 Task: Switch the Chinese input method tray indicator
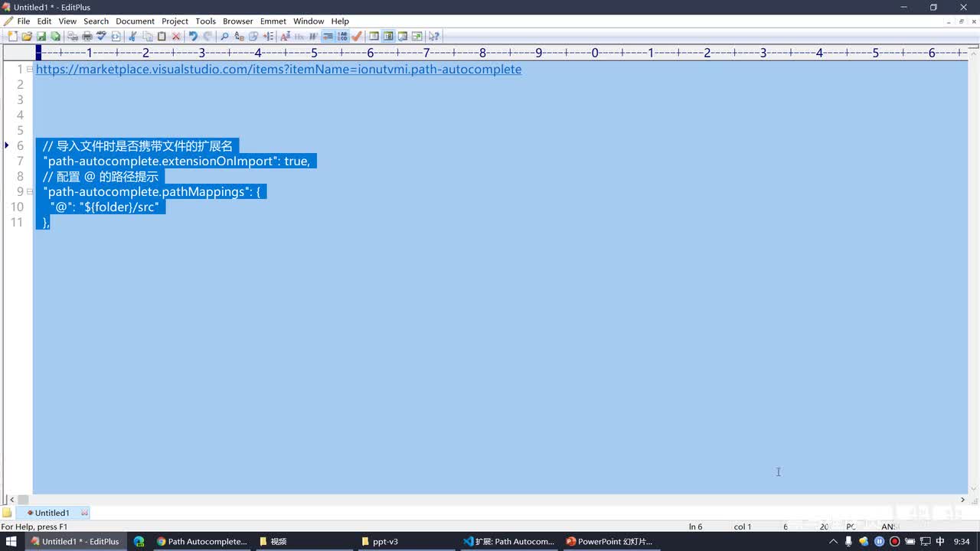click(x=940, y=541)
